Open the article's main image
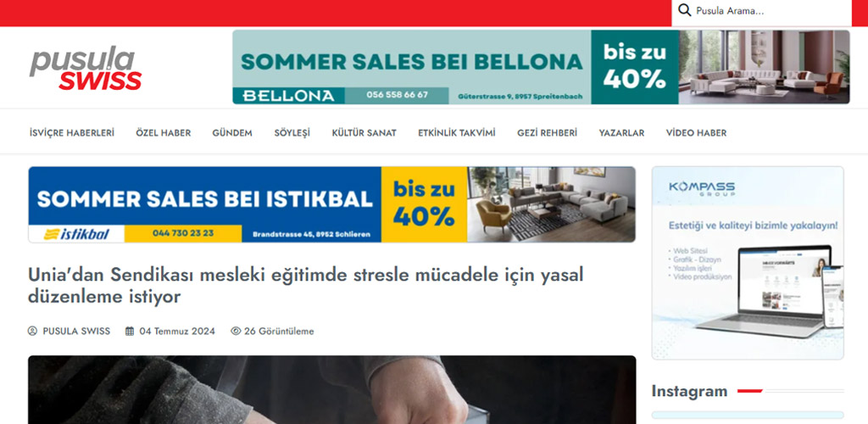 click(331, 390)
